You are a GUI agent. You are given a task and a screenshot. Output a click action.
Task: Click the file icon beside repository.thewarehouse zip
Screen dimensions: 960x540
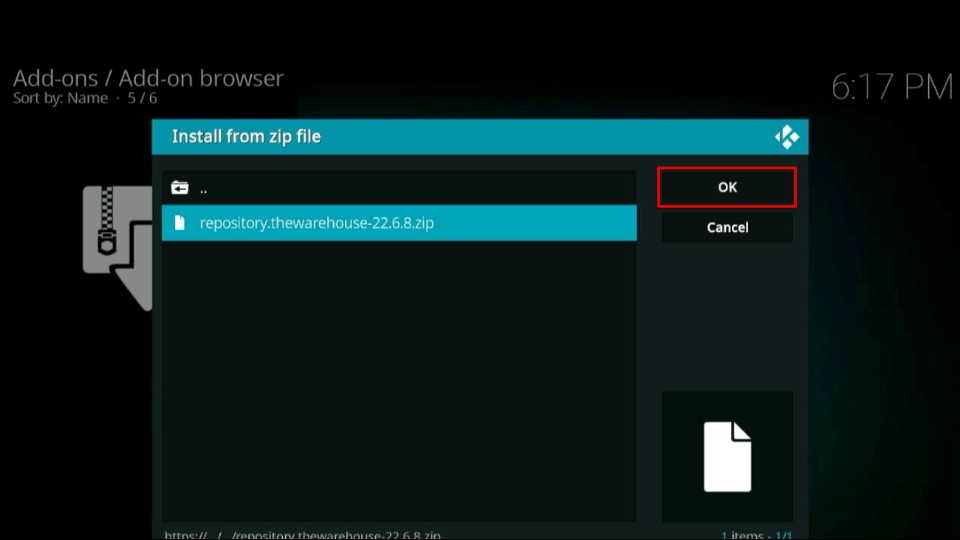point(179,223)
